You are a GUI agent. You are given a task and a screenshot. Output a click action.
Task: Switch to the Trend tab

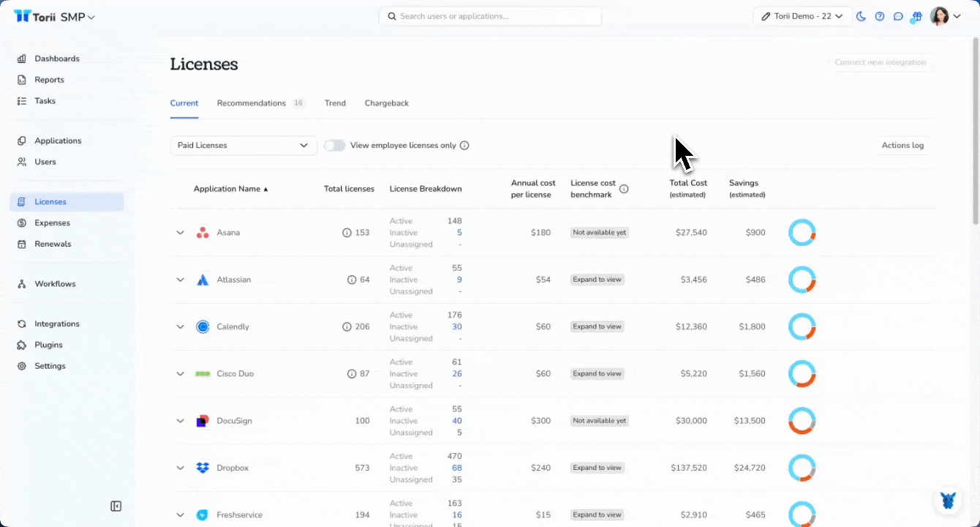[x=335, y=103]
